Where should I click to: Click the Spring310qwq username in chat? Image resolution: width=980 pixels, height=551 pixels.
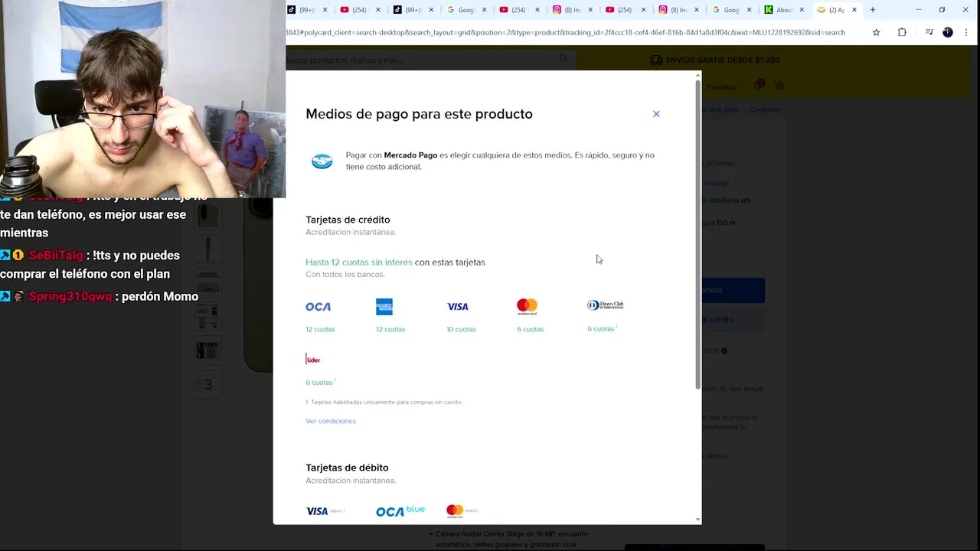click(70, 297)
